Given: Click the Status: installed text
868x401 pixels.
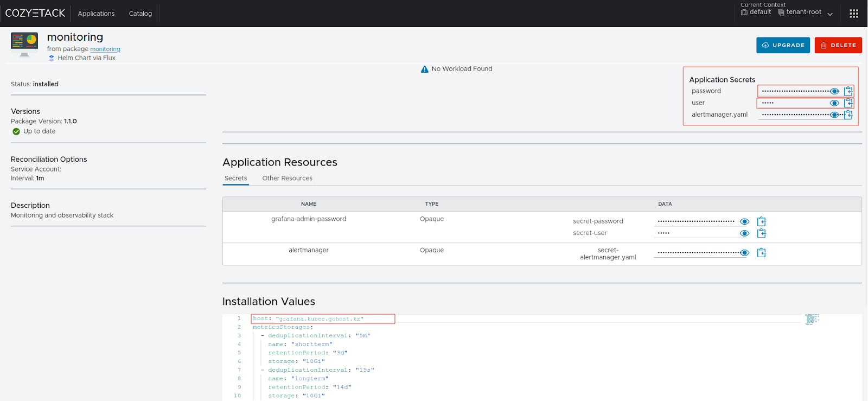Looking at the screenshot, I should pyautogui.click(x=35, y=84).
